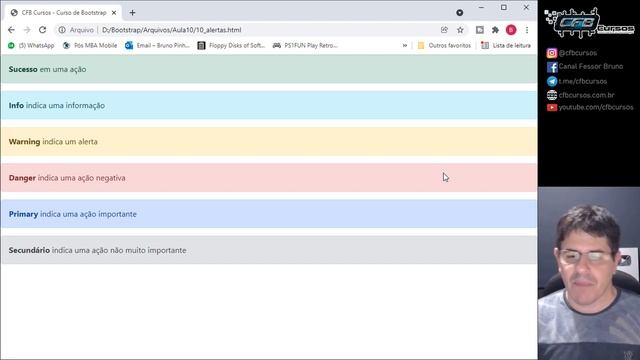Click the yellow Warning alert
Viewport: 640px width, 360px height.
(x=269, y=142)
